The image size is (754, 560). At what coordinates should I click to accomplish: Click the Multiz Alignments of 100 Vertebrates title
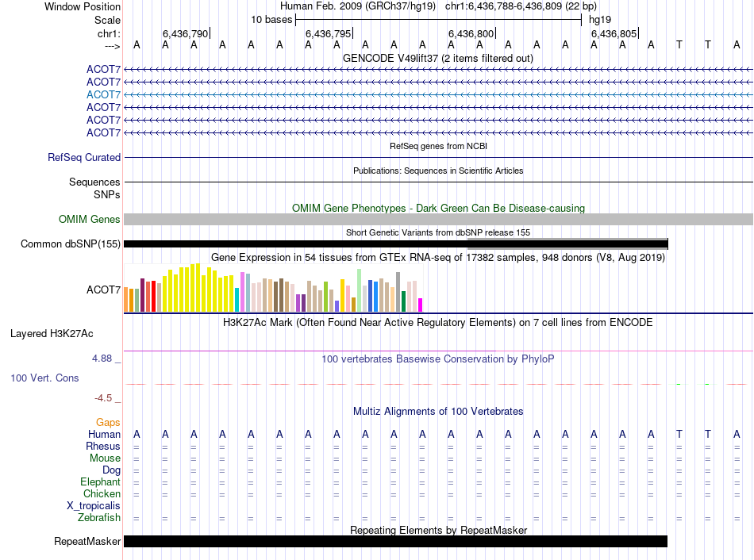click(x=438, y=412)
